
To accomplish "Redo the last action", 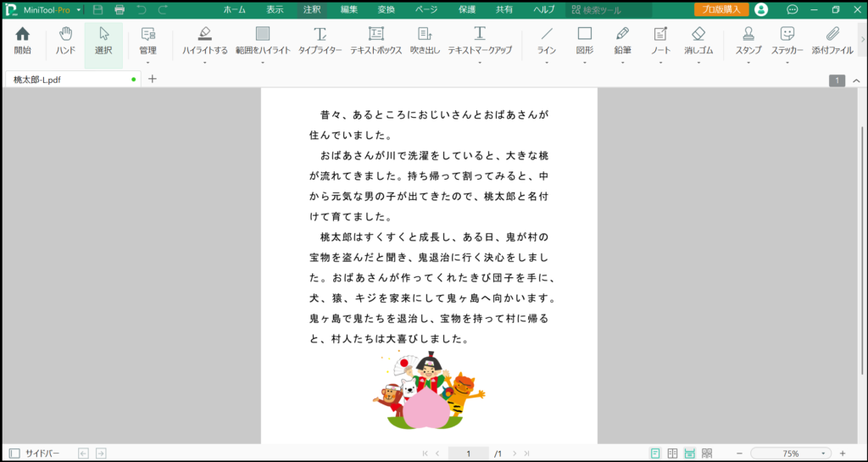I will (163, 9).
